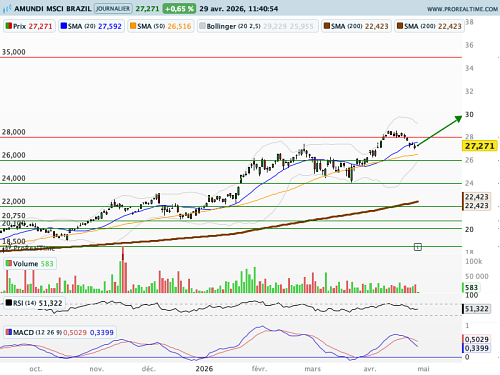Viewport: 500px width, 375px height.
Task: Click the black RSI color swatch
Action: pyautogui.click(x=9, y=303)
